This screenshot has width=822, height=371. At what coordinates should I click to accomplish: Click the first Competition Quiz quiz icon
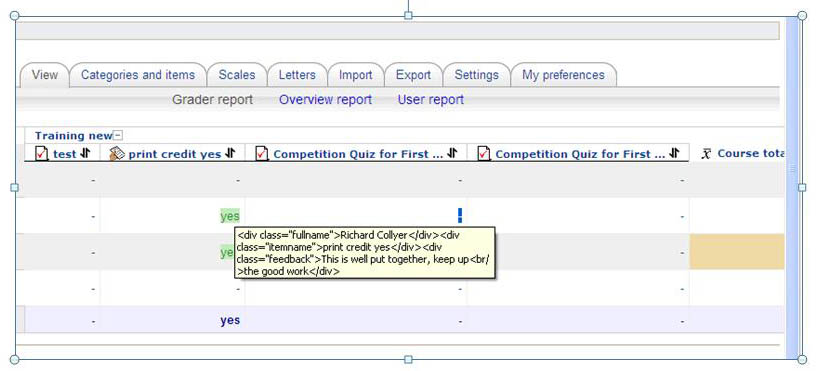pyautogui.click(x=262, y=154)
